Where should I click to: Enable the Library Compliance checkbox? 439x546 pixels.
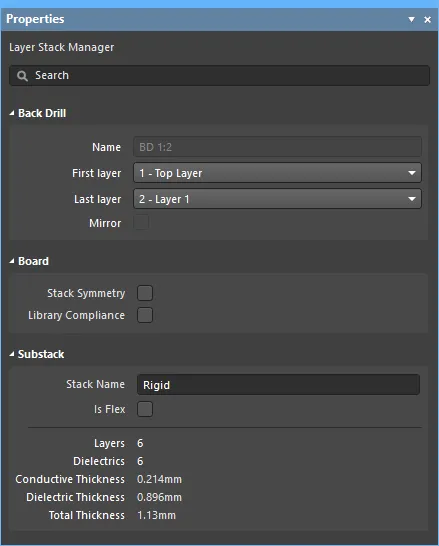tap(145, 315)
